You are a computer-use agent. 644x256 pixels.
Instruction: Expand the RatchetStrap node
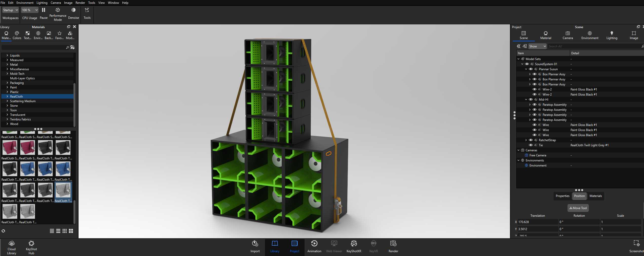click(526, 140)
